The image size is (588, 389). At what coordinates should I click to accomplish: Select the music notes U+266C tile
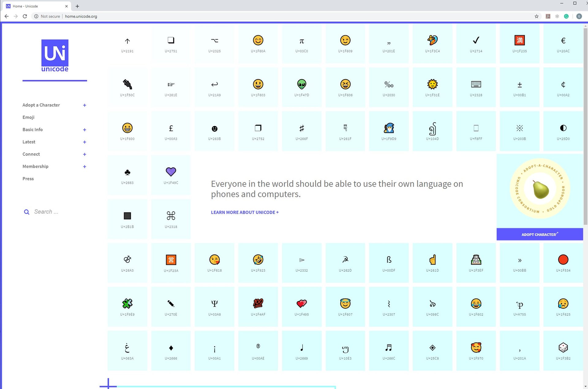click(x=389, y=351)
